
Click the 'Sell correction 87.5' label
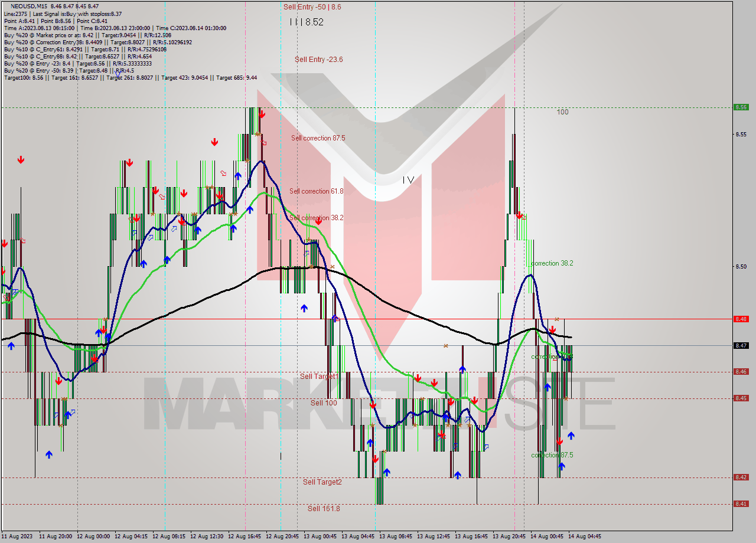(x=318, y=138)
